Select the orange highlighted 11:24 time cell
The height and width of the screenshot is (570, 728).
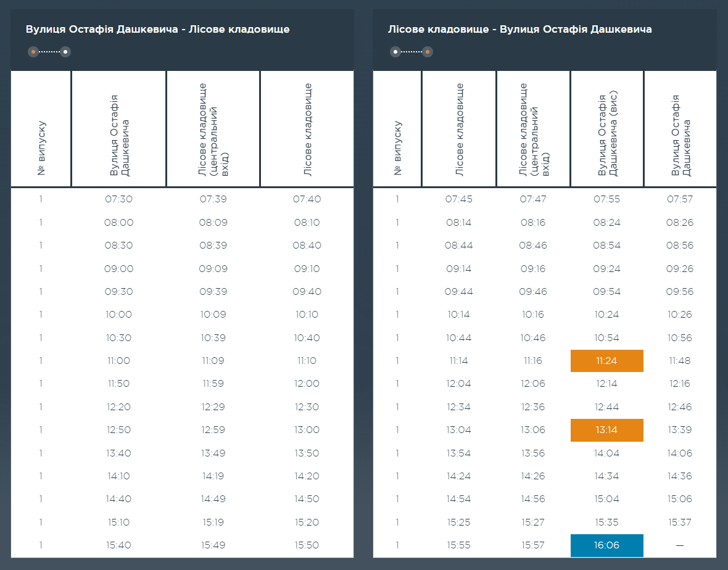(606, 361)
